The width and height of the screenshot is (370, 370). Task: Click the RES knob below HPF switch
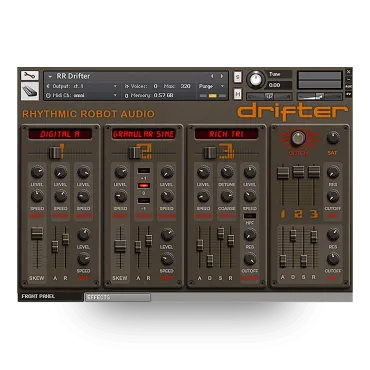250,235
